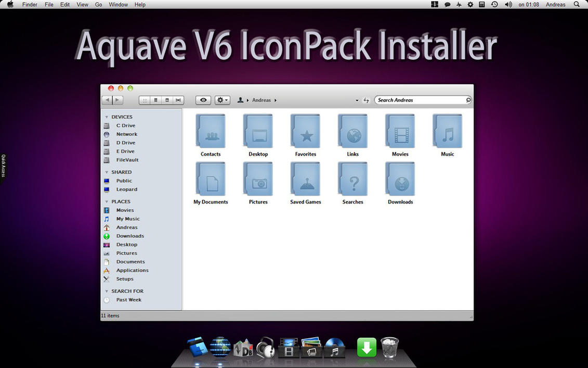Click the chat bubble icon in menu bar
This screenshot has height=368, width=588.
447,5
